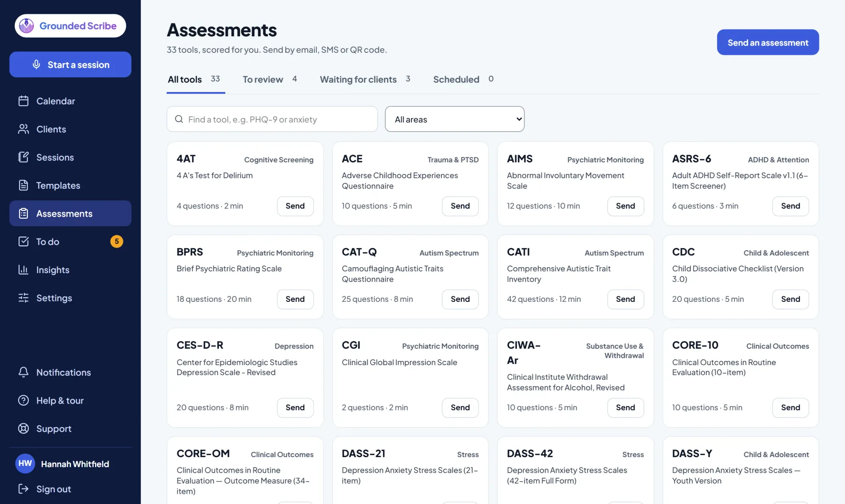Image resolution: width=845 pixels, height=504 pixels.
Task: Select the Scheduled tab
Action: (463, 79)
